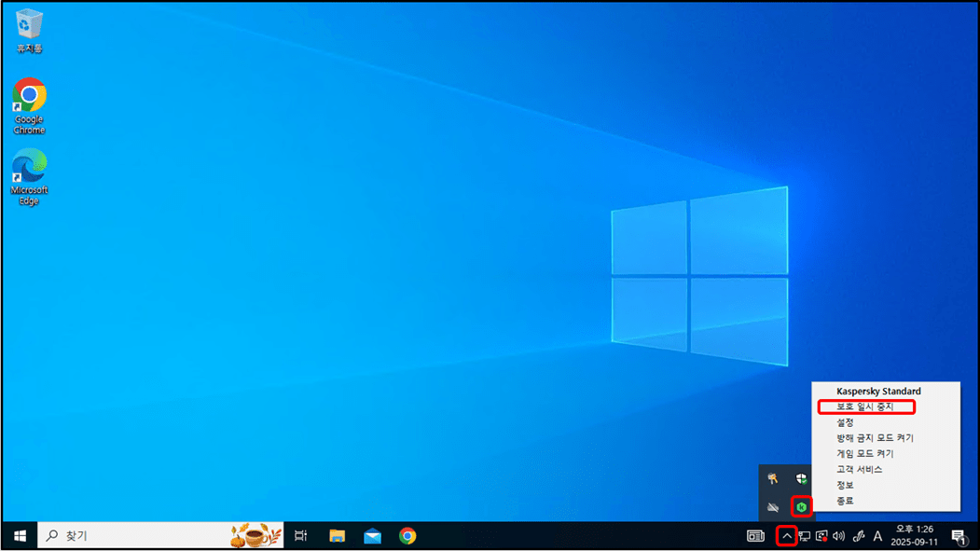Click the OneDrive cloud tray icon
Viewport: 980px width, 551px height.
[773, 506]
